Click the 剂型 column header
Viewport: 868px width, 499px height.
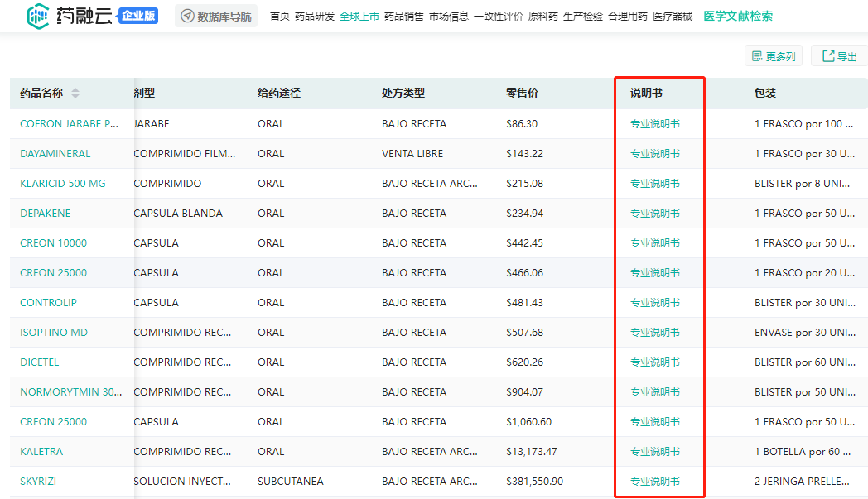144,93
